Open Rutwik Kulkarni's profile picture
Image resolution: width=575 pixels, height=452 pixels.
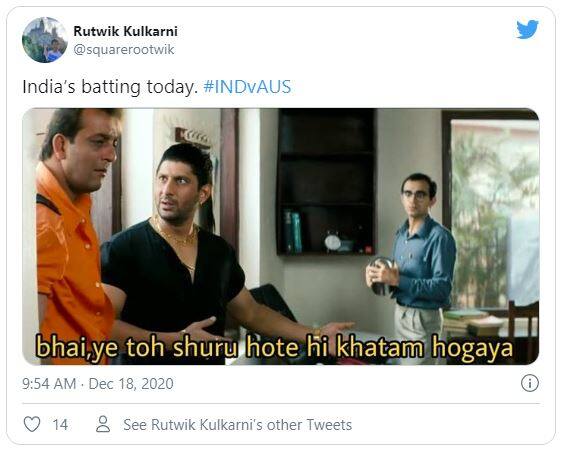coord(45,40)
